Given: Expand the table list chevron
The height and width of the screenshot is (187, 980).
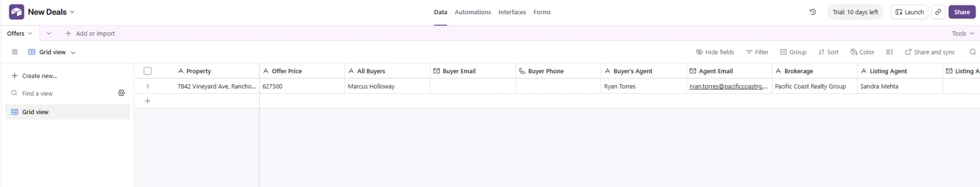Looking at the screenshot, I should (x=49, y=33).
